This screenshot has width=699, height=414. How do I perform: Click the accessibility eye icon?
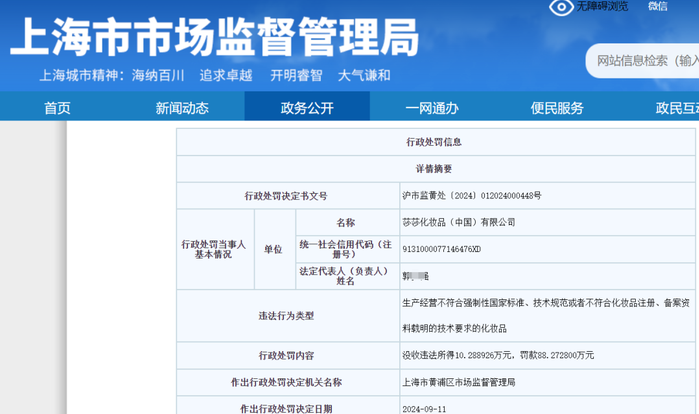(x=561, y=7)
